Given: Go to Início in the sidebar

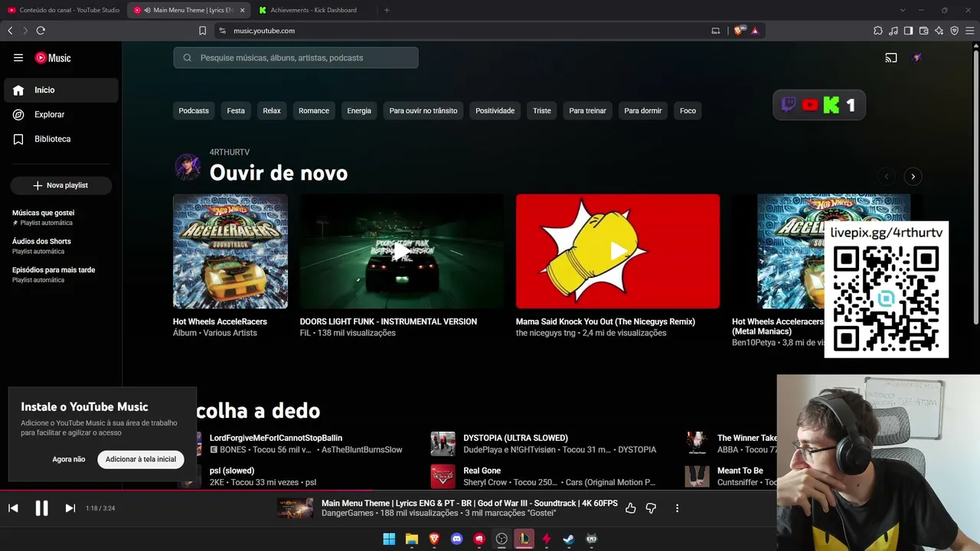Looking at the screenshot, I should coord(61,90).
